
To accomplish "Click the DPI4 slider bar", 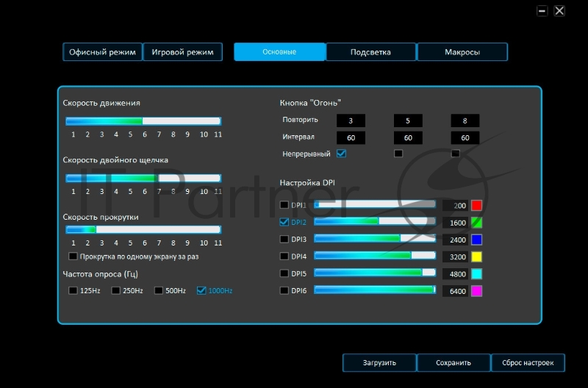I will [375, 256].
